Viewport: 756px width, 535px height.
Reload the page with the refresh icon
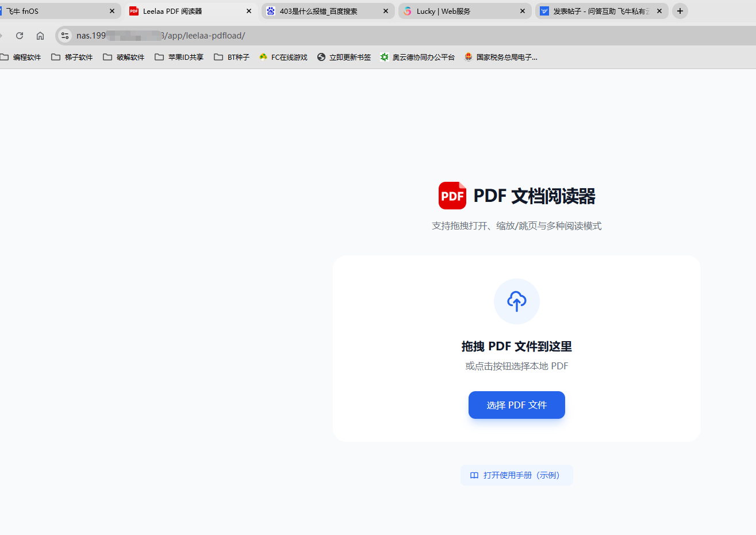click(x=20, y=36)
